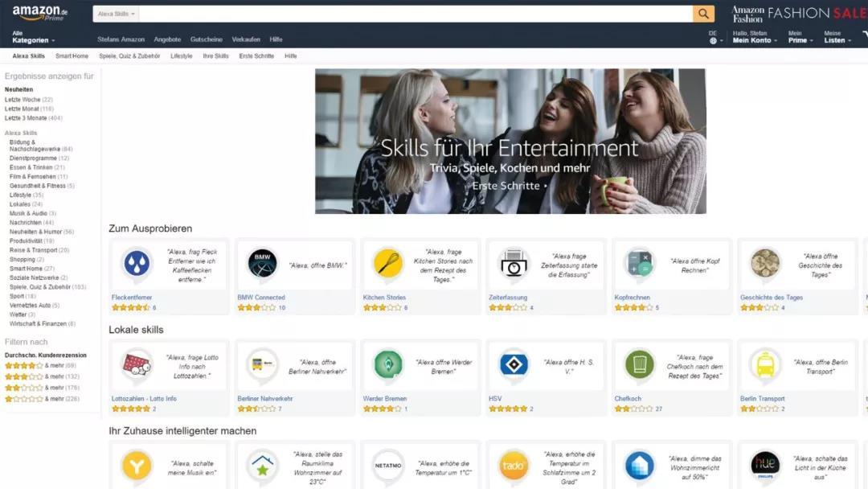The height and width of the screenshot is (489, 868).
Task: Expand the Alle Kategorien dropdown
Action: tap(33, 37)
